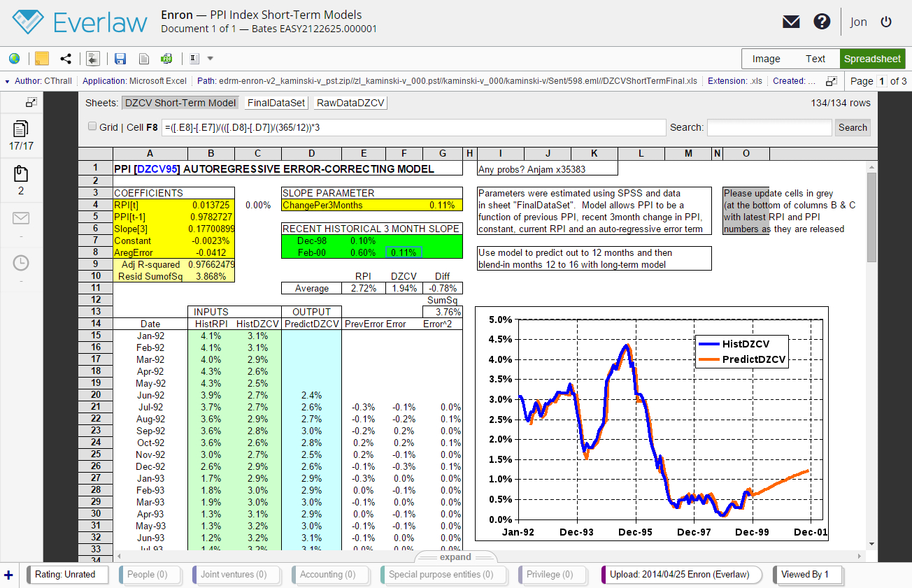The height and width of the screenshot is (588, 912).
Task: Click inside the Search input field
Action: click(769, 127)
